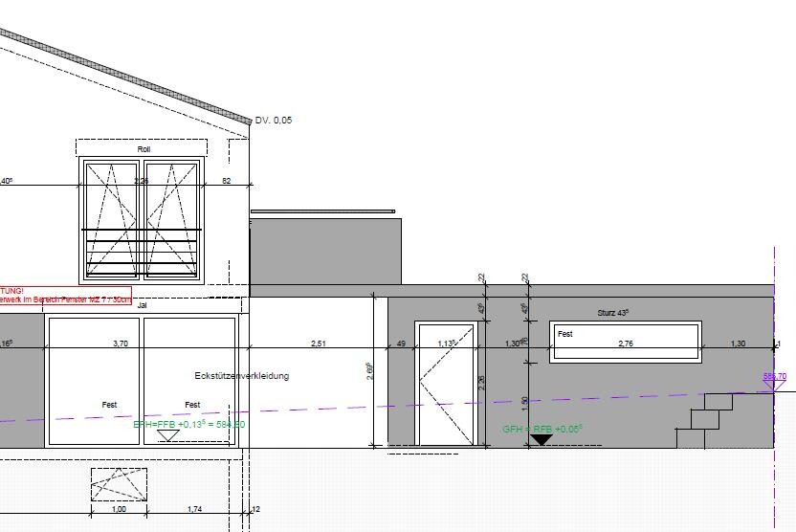Click the 'Sturz 43' lintel label
Viewport: 796px width, 532px height.
pos(615,314)
